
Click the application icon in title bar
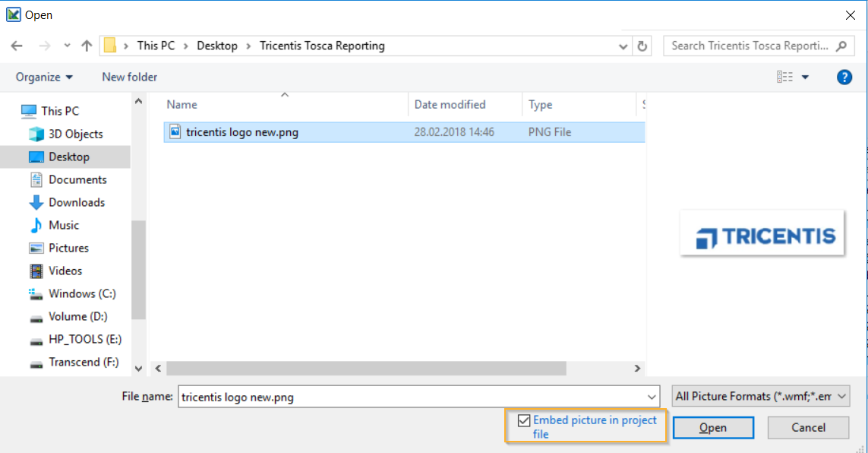click(x=13, y=14)
